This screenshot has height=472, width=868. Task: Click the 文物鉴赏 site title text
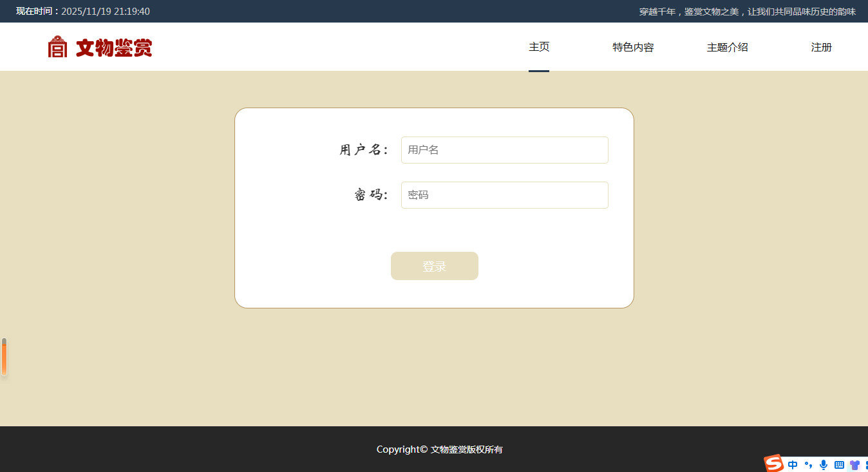tap(114, 48)
